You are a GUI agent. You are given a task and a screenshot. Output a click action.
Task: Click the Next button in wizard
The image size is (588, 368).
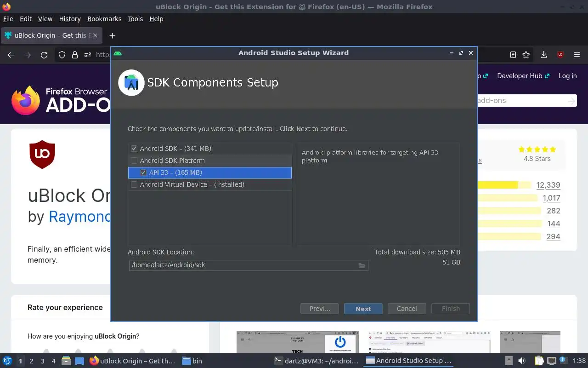(x=363, y=309)
